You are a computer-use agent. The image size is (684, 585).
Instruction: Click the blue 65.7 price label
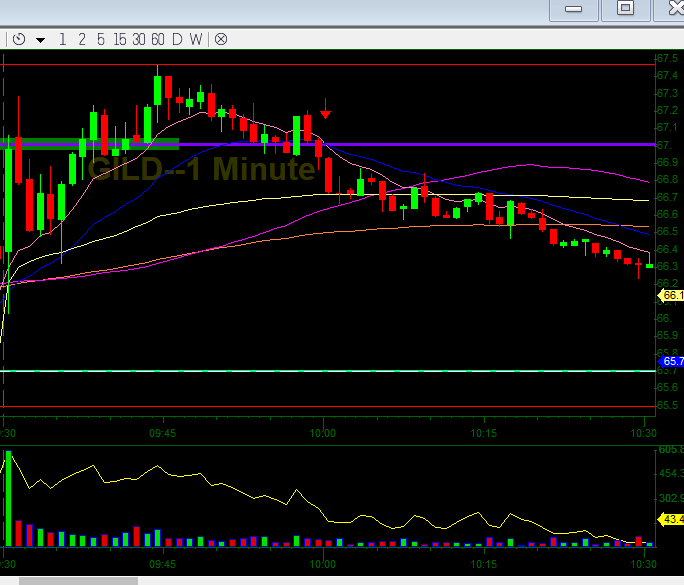click(x=671, y=361)
